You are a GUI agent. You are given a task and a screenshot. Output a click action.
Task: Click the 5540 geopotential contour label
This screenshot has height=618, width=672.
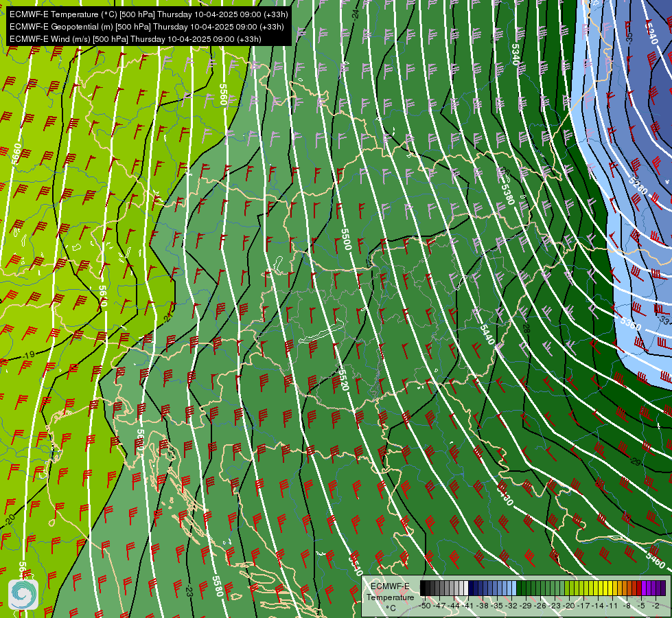tap(356, 564)
